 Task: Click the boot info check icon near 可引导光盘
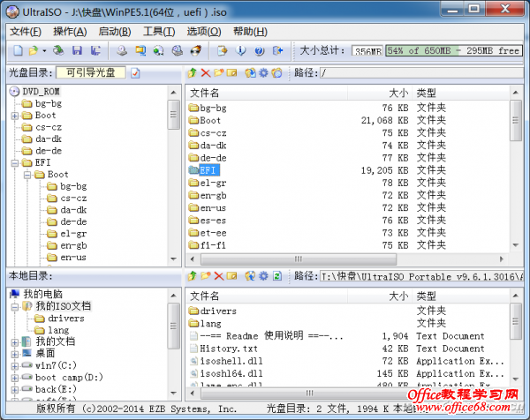[135, 73]
